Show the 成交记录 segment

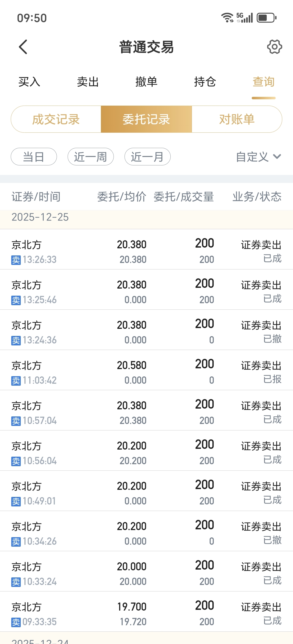click(x=56, y=119)
